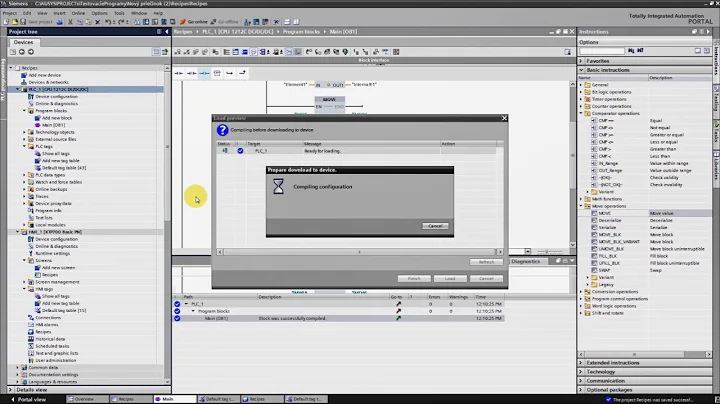Screen dimensions: 720x404
Task: Click the Start simulation icon
Action: point(164,22)
